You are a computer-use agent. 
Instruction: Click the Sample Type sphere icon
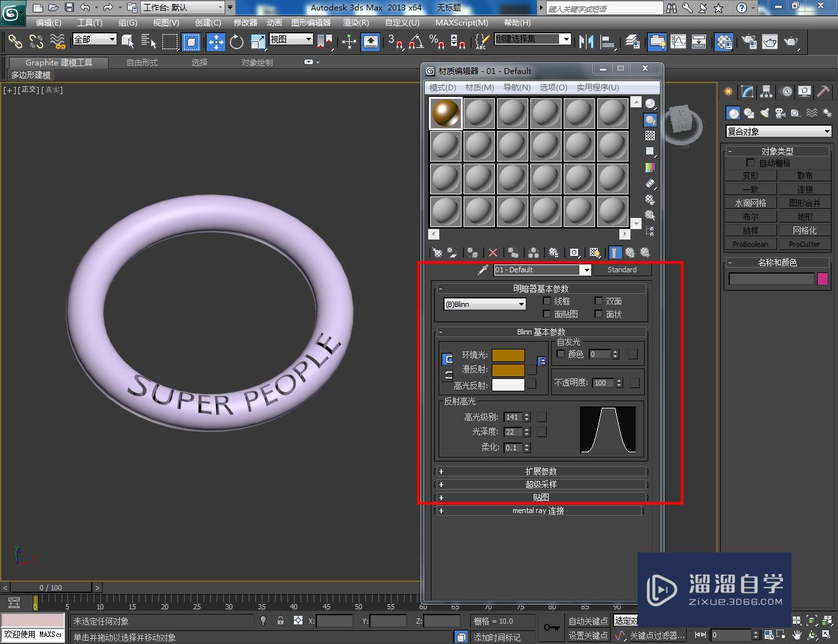650,104
